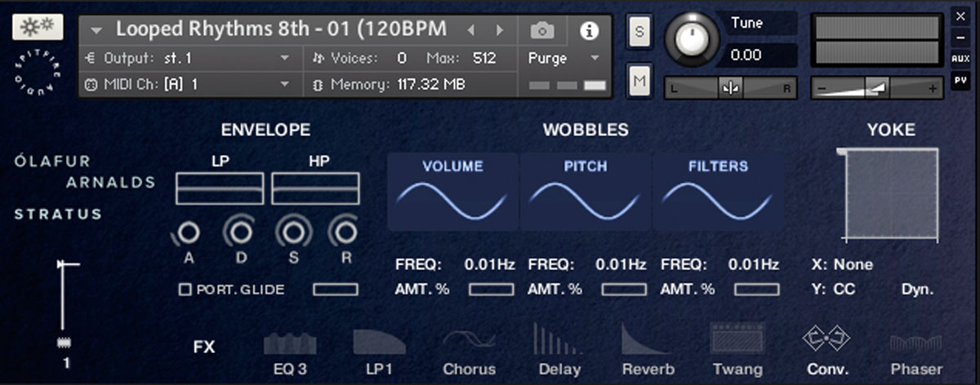Click the Max voices value 512
980x385 pixels.
pyautogui.click(x=483, y=58)
